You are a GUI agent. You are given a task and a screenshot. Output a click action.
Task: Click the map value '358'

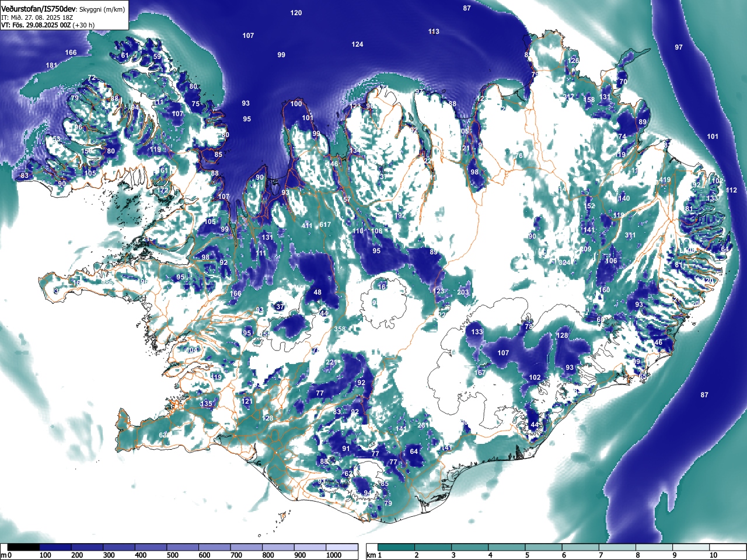tap(340, 329)
